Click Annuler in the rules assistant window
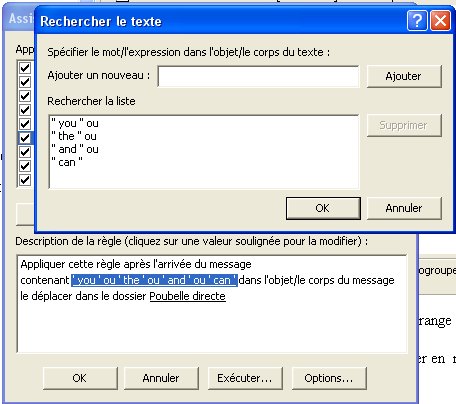Screen dimensions: 456x404 coord(161,378)
